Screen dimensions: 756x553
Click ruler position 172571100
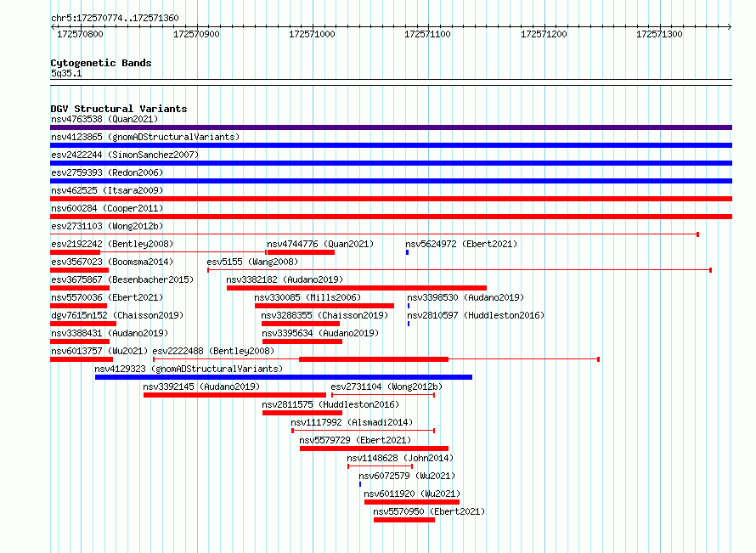(x=427, y=34)
